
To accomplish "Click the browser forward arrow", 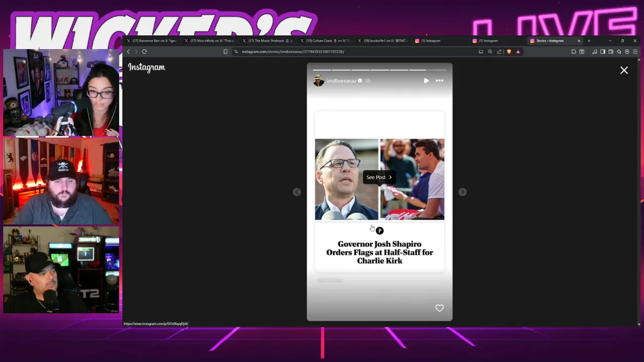I will click(x=136, y=51).
